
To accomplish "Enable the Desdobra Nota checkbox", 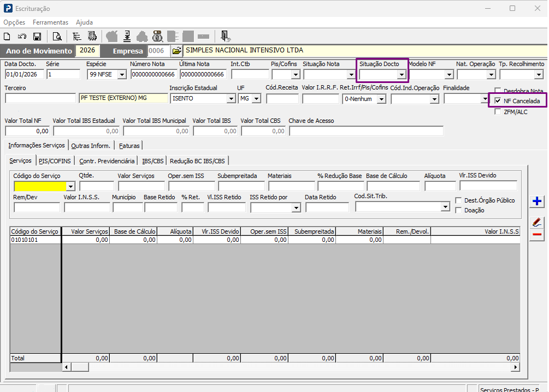I will 498,90.
